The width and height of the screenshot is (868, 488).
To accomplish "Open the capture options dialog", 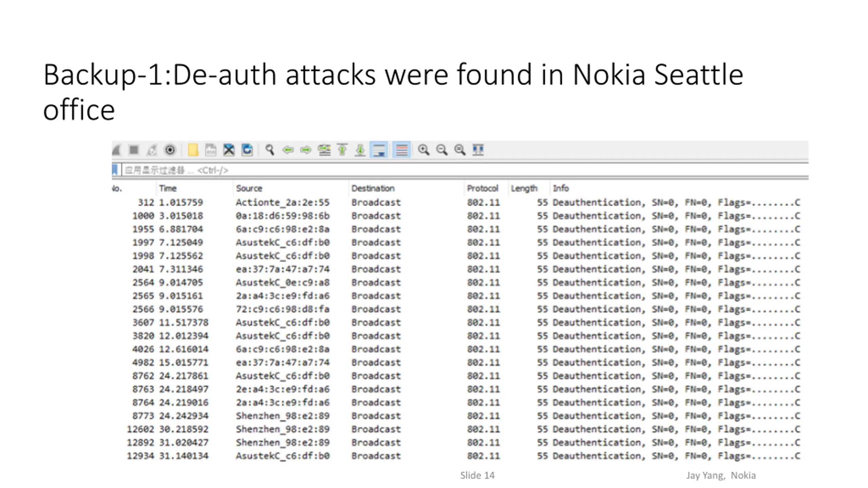I will click(x=170, y=150).
